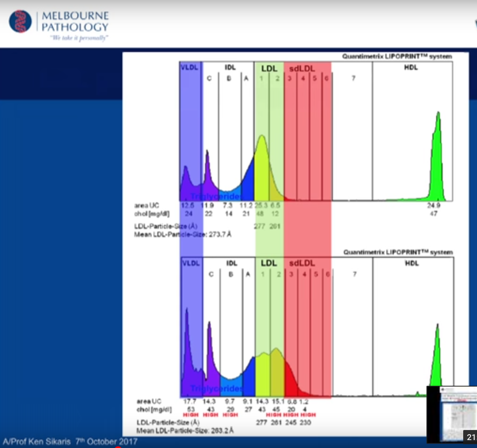Select the sdLDL area value 6.8
477x448 pixels.
292,402
